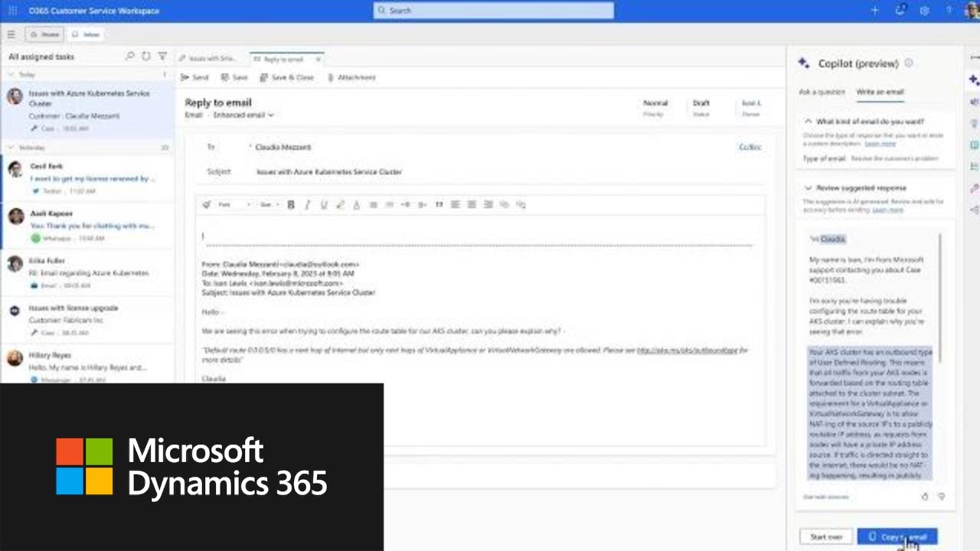This screenshot has width=980, height=551.
Task: Click the Copy to email button
Action: pos(897,536)
